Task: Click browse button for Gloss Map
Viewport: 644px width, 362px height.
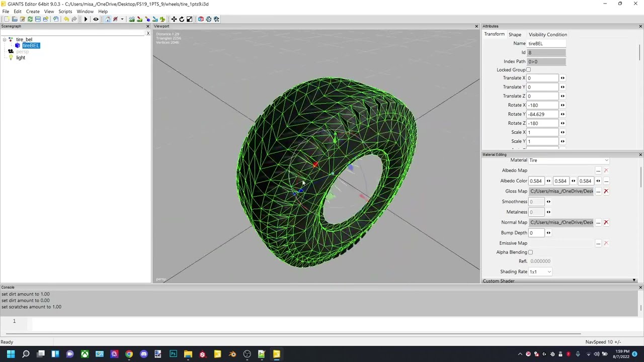Action: (x=598, y=191)
